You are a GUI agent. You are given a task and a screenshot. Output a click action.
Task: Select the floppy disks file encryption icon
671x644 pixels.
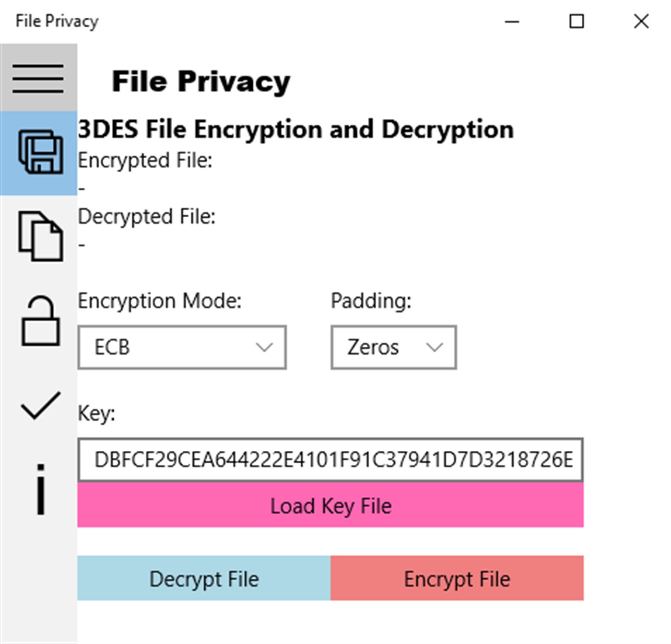(x=39, y=152)
